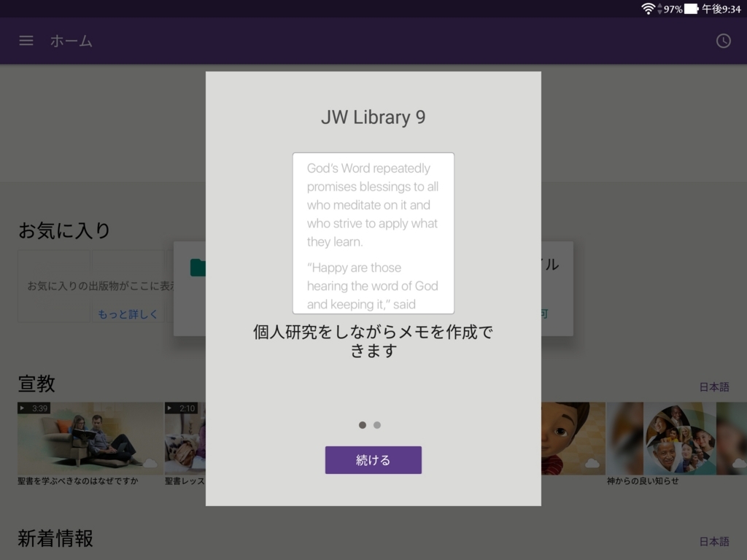The height and width of the screenshot is (560, 747).
Task: Click the お気に入り section heading
Action: (x=64, y=230)
